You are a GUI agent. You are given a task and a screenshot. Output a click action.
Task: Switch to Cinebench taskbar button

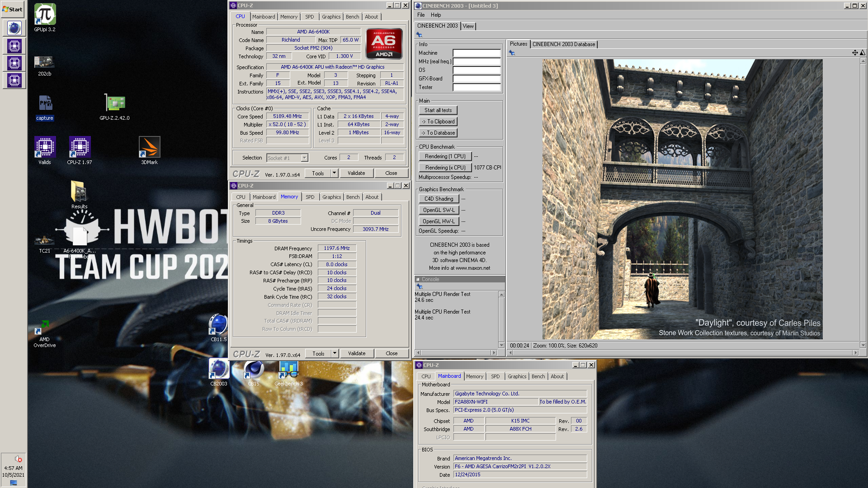pyautogui.click(x=14, y=28)
